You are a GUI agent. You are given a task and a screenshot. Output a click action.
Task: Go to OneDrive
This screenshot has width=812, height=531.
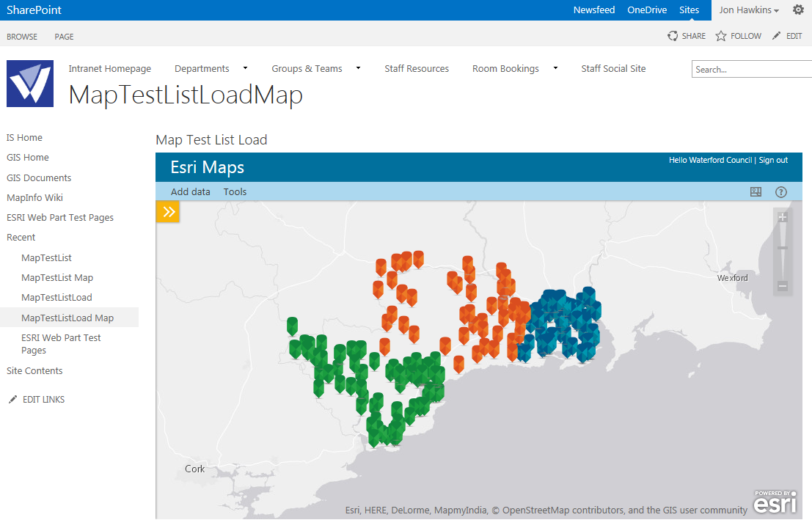tap(647, 10)
